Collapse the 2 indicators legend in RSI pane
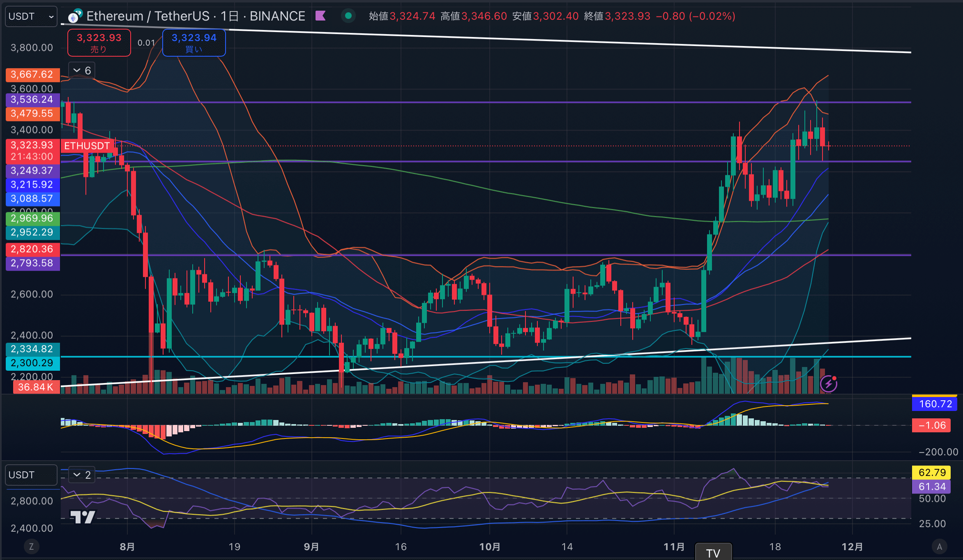963x560 pixels. click(x=82, y=475)
